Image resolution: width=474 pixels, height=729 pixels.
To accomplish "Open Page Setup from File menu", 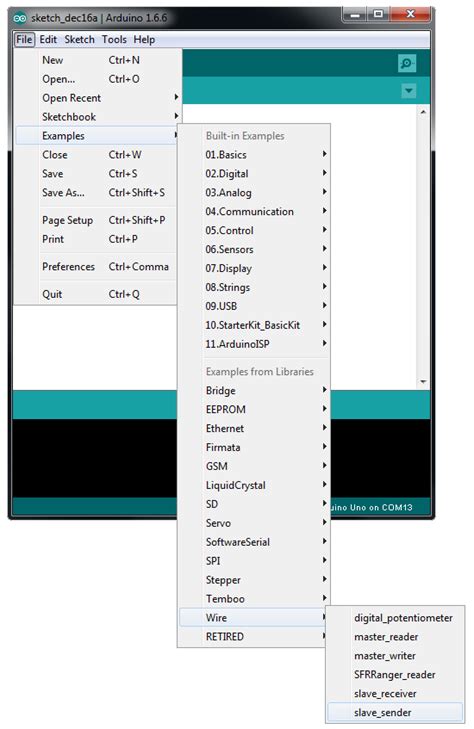I will tap(97, 220).
